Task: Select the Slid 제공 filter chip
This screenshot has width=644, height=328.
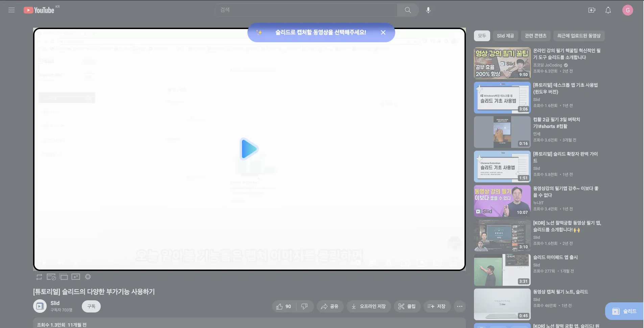Action: [x=505, y=36]
